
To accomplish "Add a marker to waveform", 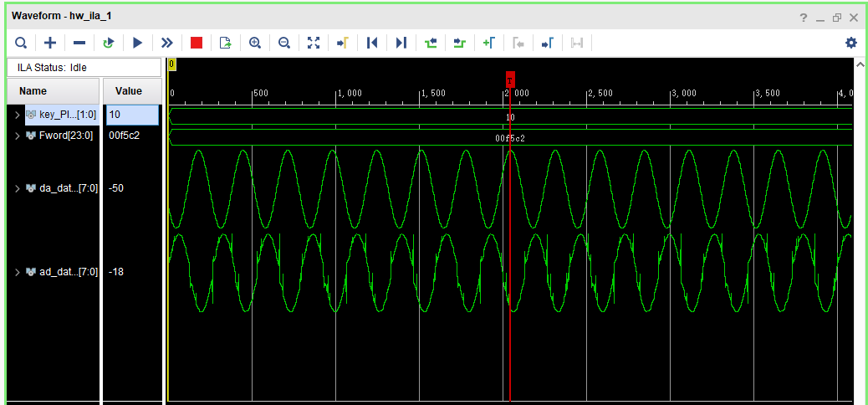I will point(489,43).
